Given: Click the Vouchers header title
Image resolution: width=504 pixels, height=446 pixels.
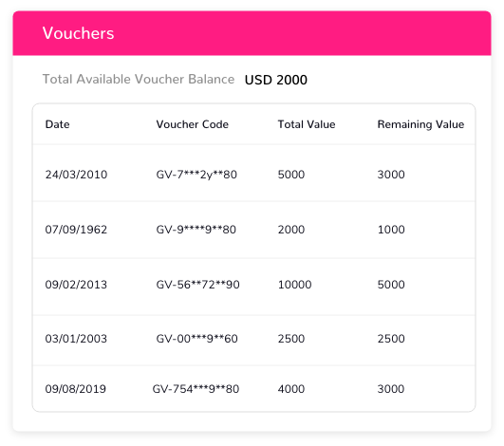Looking at the screenshot, I should (78, 33).
